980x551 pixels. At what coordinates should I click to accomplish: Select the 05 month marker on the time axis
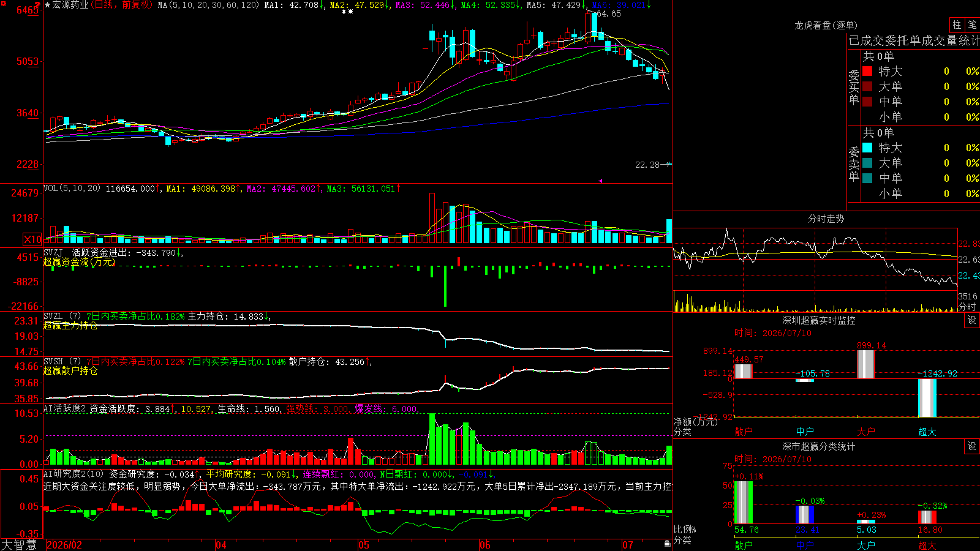364,545
